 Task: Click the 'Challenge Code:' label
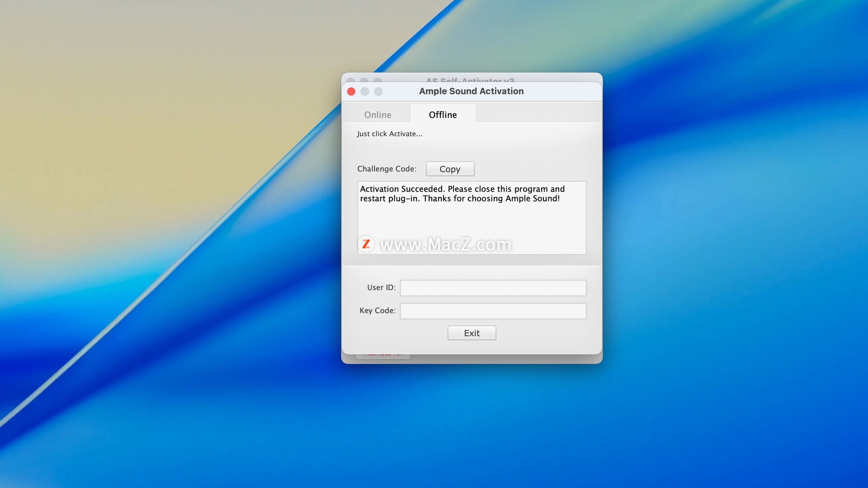point(387,169)
